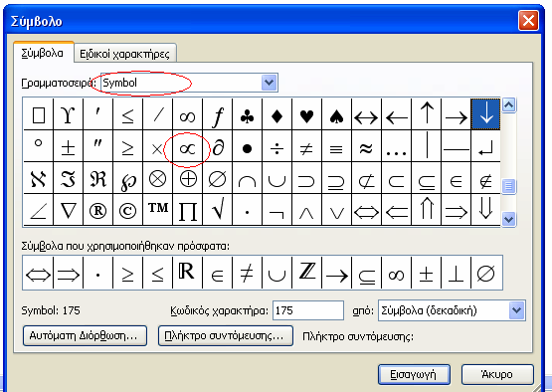Open the Αυτόματη Διόρθωση dialog button
This screenshot has height=392, width=552.
pyautogui.click(x=85, y=335)
